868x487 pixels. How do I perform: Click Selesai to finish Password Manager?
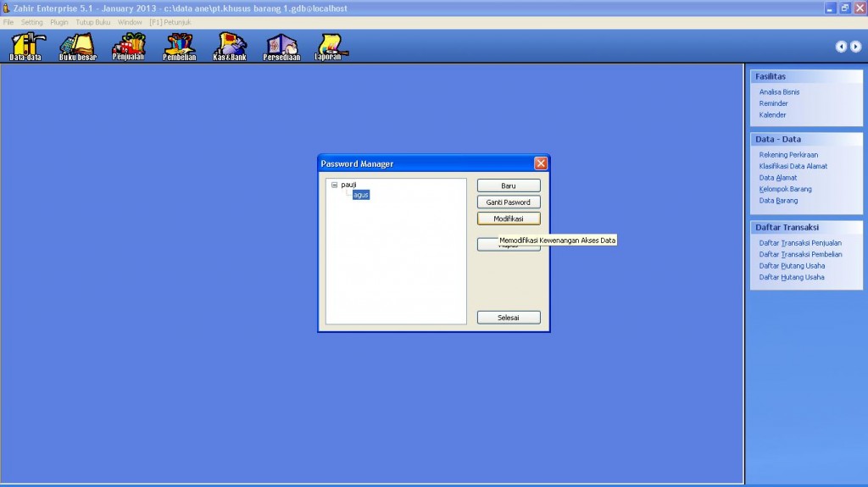coord(509,318)
